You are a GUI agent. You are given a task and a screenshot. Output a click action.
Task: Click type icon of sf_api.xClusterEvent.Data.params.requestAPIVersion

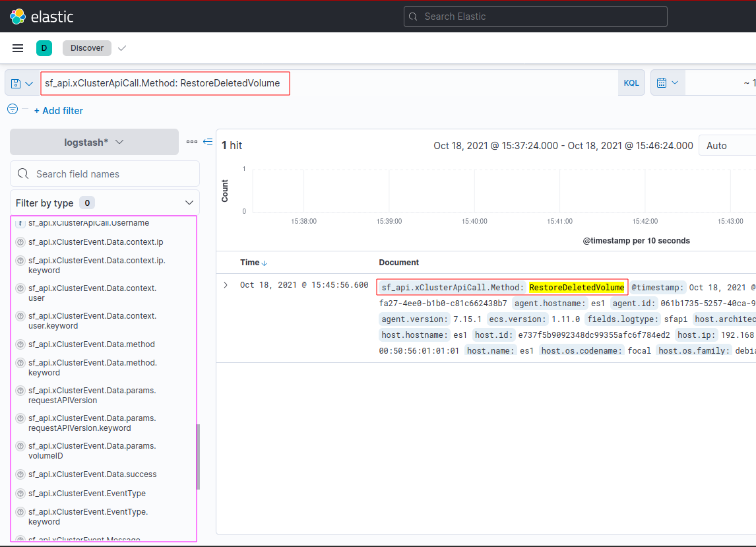click(20, 391)
